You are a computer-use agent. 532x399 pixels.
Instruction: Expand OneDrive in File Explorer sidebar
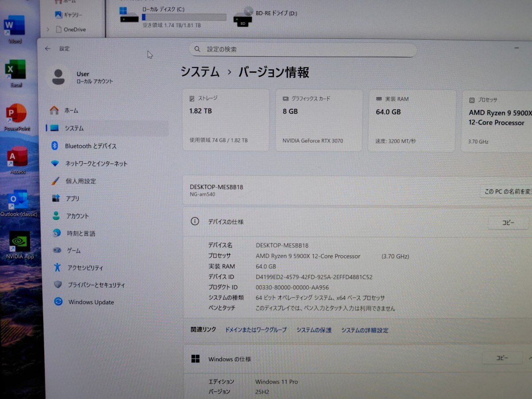[47, 29]
